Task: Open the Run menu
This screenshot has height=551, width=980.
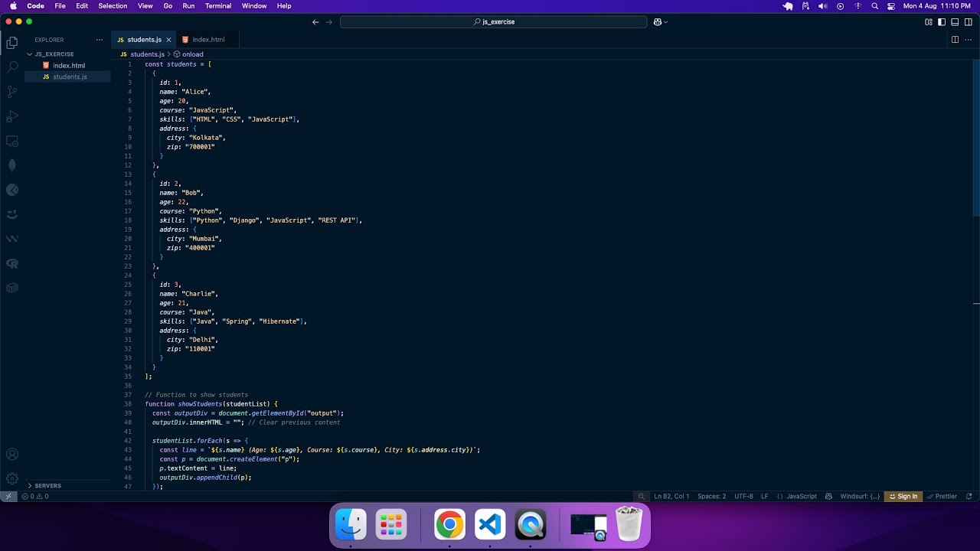Action: [188, 6]
